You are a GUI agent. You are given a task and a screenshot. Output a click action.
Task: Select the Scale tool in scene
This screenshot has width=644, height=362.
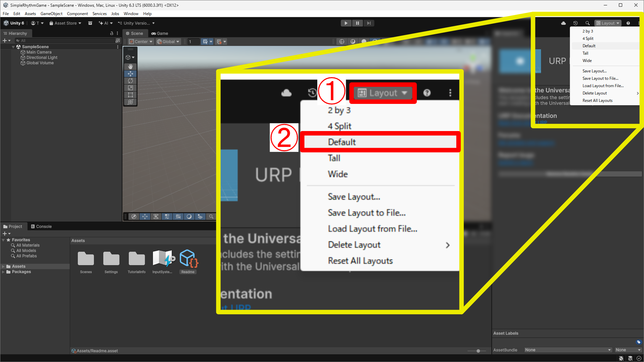point(130,88)
